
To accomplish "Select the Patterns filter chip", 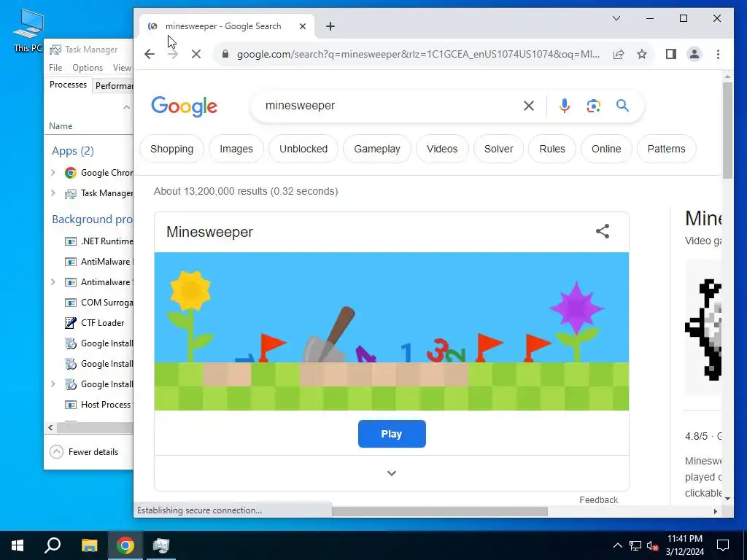I will [666, 149].
